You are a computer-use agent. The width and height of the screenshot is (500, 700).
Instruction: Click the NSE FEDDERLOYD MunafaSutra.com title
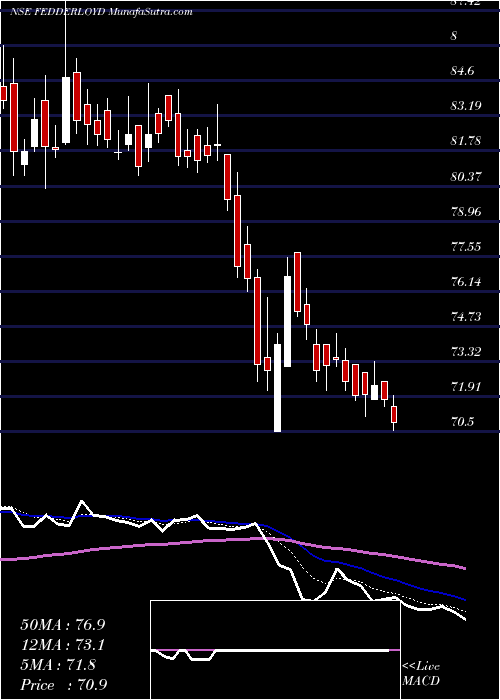(101, 12)
